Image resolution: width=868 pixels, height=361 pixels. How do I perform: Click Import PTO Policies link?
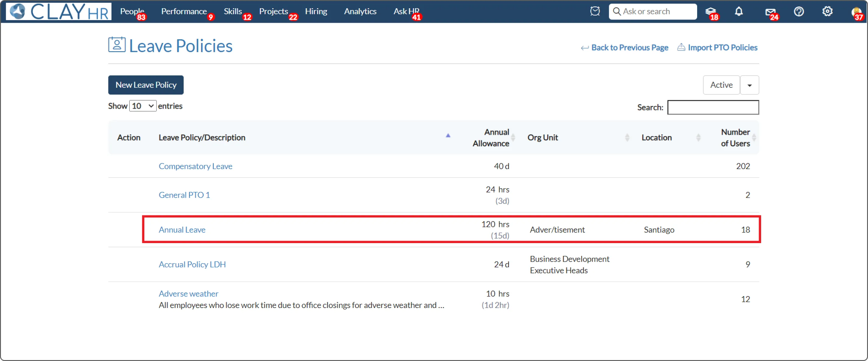point(722,48)
